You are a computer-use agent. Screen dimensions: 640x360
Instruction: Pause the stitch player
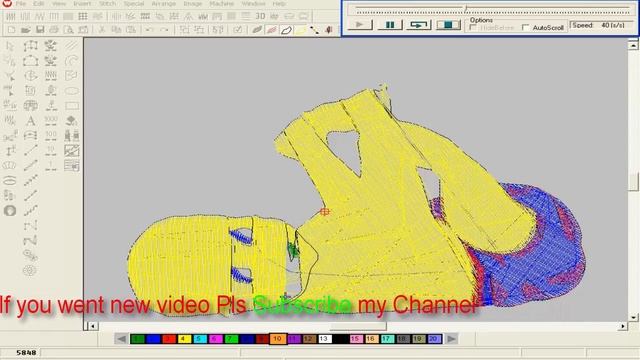coord(390,25)
